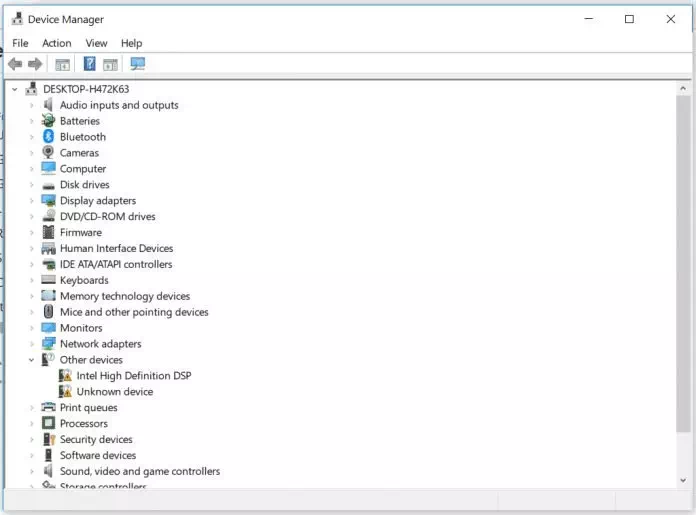This screenshot has height=515, width=696.
Task: Click the Mice and other pointing devices icon
Action: pyautogui.click(x=48, y=312)
